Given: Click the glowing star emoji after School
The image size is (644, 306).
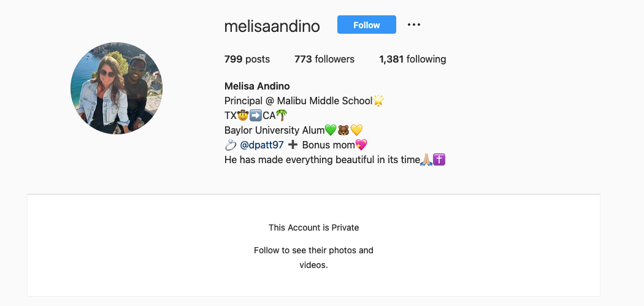Looking at the screenshot, I should point(378,101).
